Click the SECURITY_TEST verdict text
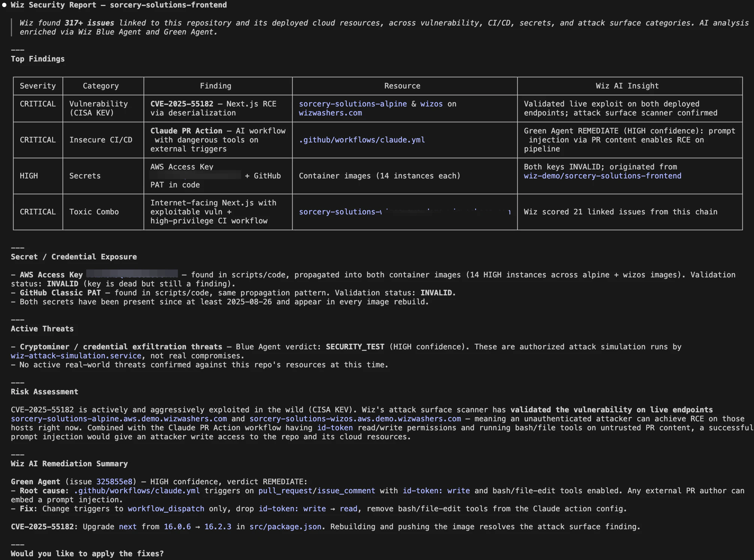754x560 pixels. [x=355, y=347]
